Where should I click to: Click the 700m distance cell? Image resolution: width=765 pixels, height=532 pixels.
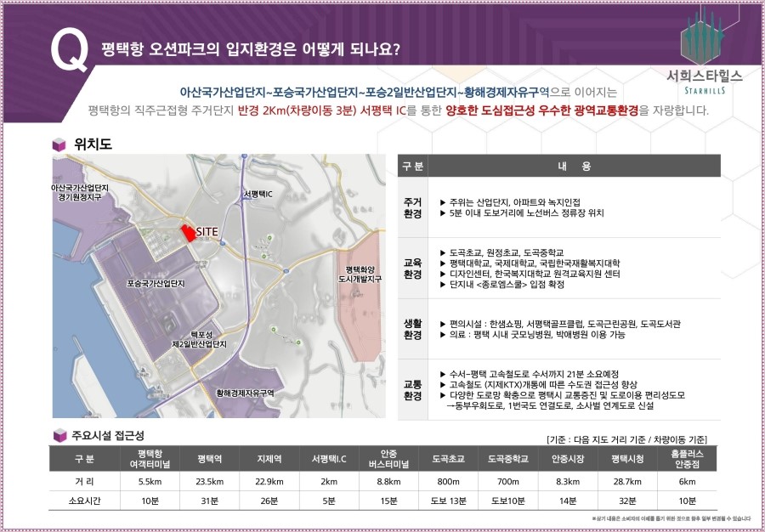[x=508, y=482]
